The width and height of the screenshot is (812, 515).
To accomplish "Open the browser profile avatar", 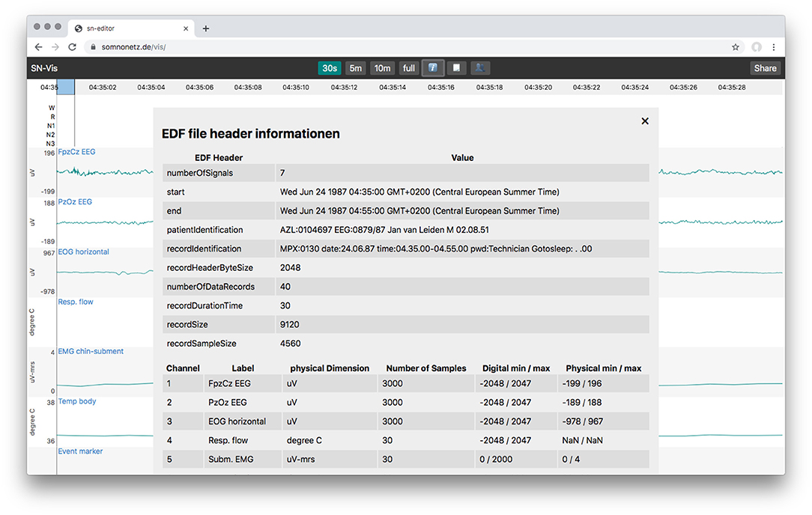I will tap(757, 46).
